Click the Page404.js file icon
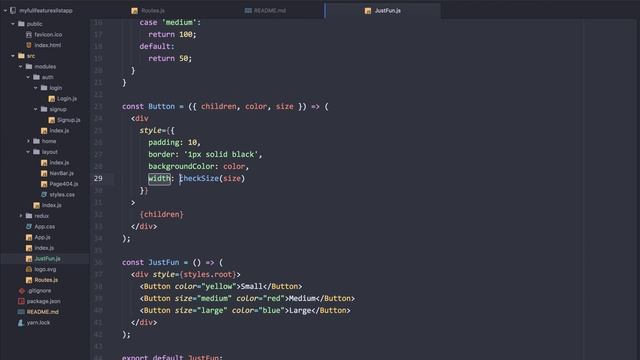This screenshot has width=640, height=360. (x=44, y=184)
